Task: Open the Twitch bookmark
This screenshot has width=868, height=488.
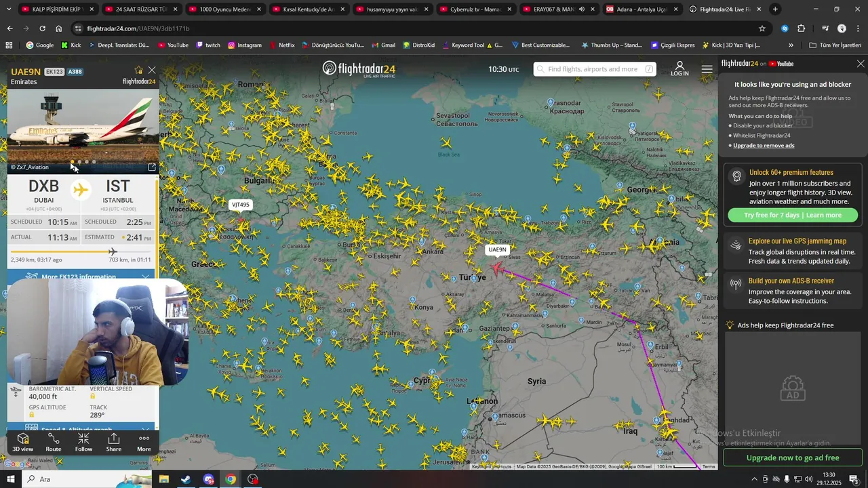Action: click(208, 45)
